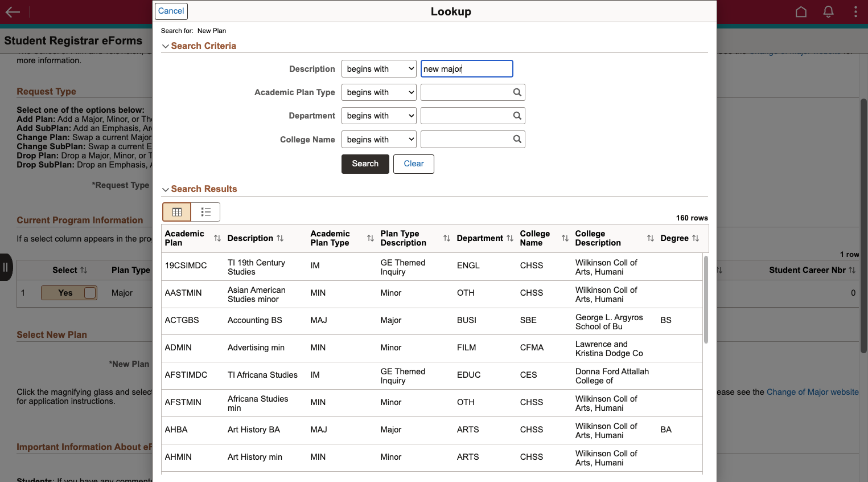Viewport: 868px width, 482px height.
Task: Open the Home icon in header
Action: click(801, 12)
